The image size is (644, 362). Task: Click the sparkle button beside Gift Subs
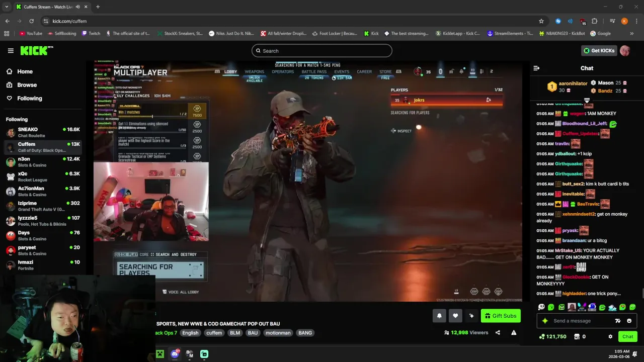click(x=471, y=316)
